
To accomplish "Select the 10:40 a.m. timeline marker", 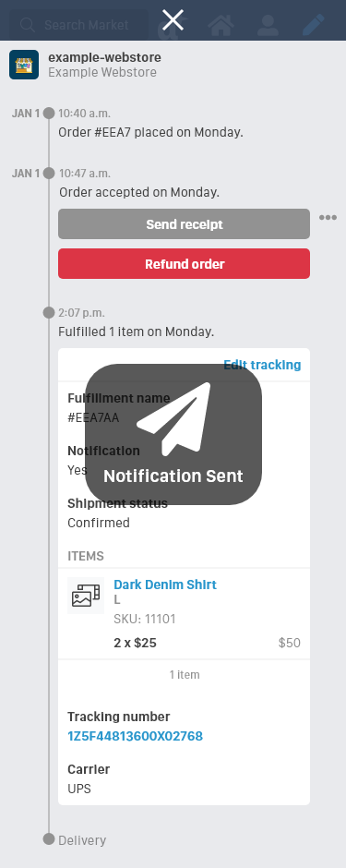I will click(x=49, y=114).
